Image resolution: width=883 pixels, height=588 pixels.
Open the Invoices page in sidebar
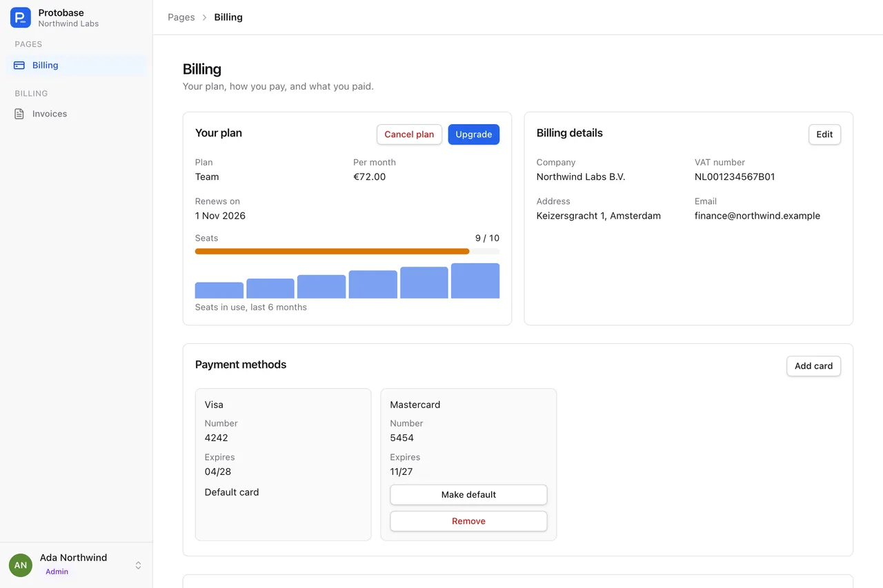click(76, 114)
